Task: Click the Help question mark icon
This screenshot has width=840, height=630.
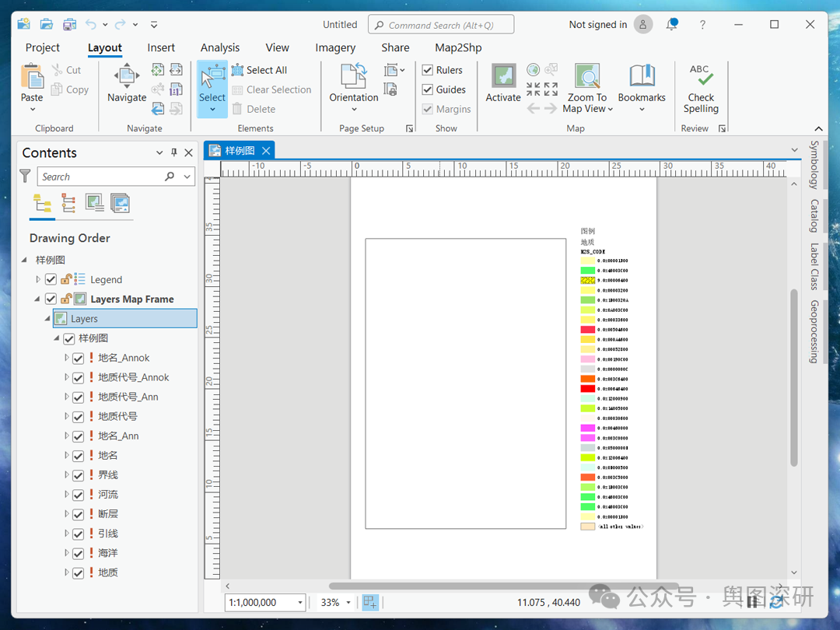Action: point(702,25)
